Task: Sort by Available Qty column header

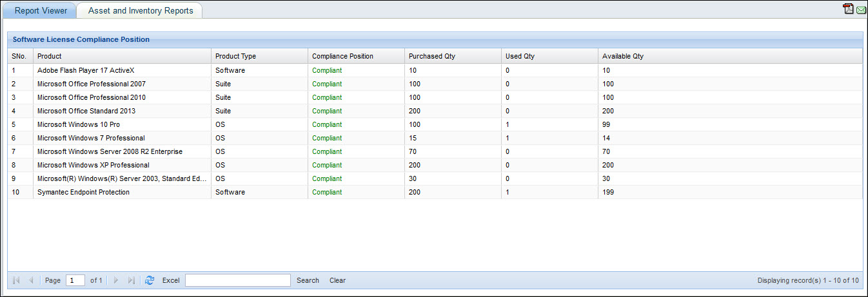Action: pyautogui.click(x=622, y=56)
